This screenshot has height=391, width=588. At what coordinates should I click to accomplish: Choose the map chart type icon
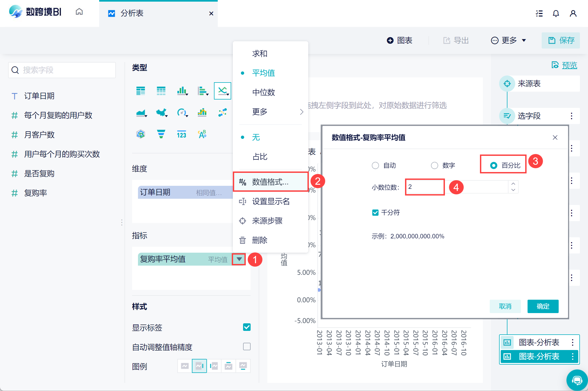pos(161,112)
